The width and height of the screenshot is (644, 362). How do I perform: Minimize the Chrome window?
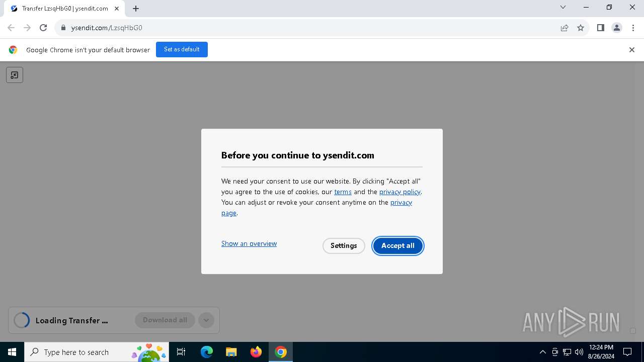tap(587, 7)
